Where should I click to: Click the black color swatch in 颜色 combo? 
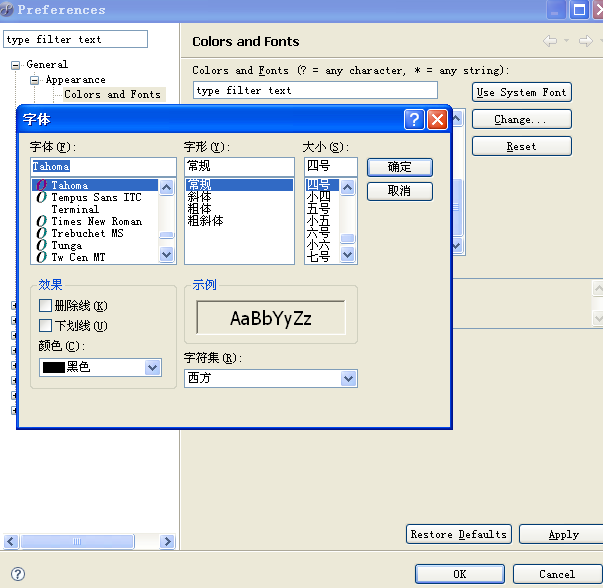[53, 368]
